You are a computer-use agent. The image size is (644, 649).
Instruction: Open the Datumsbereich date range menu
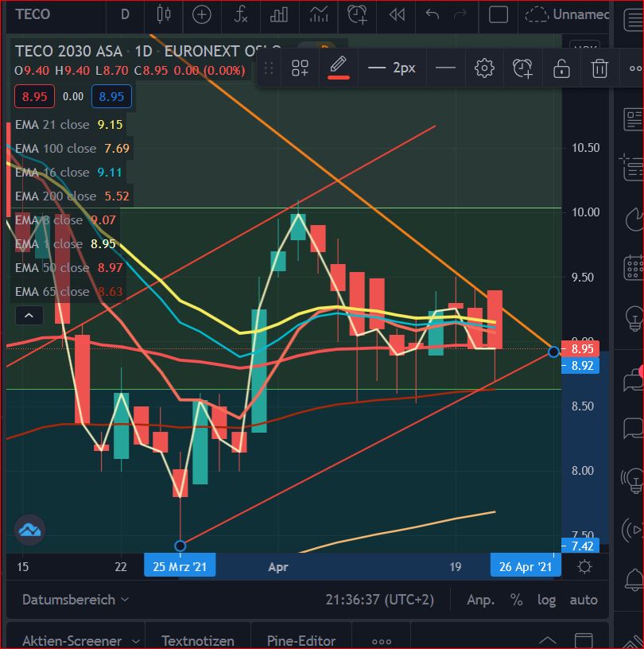pos(76,600)
